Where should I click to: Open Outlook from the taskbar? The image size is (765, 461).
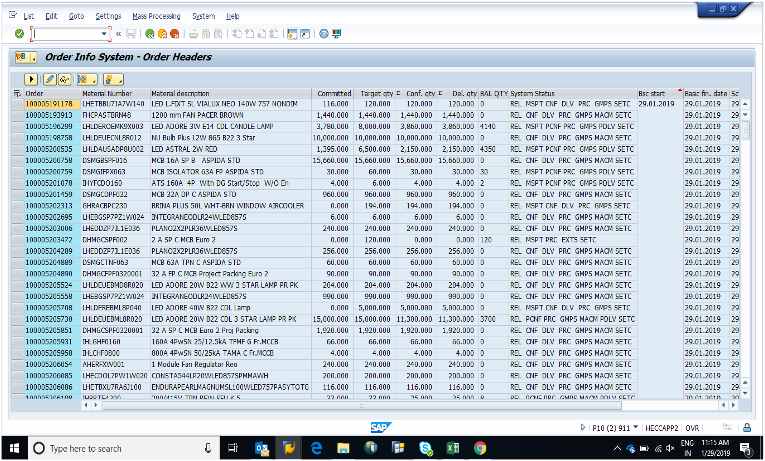click(x=262, y=448)
